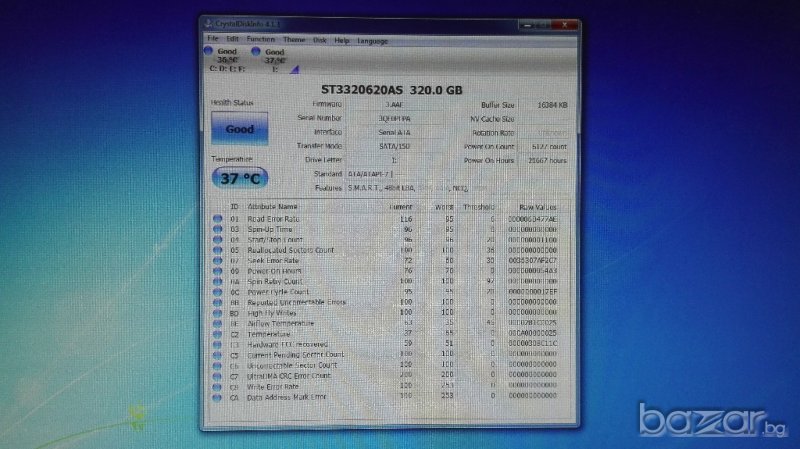This screenshot has height=449, width=800.
Task: Select second disk Good 37°C status orb
Action: pyautogui.click(x=256, y=51)
